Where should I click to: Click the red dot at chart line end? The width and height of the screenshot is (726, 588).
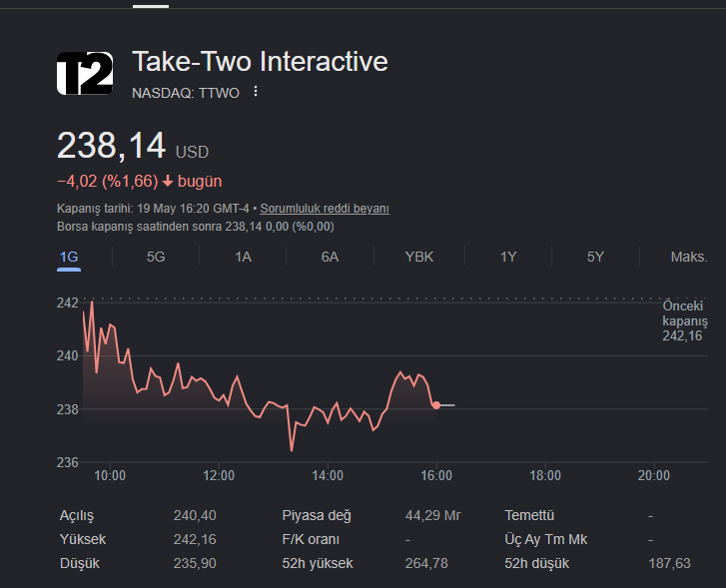coord(436,405)
